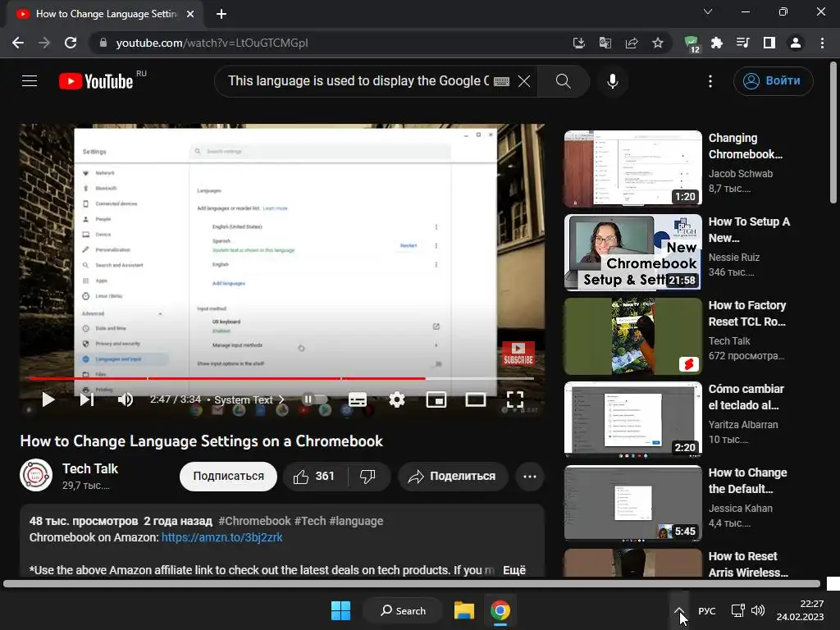The width and height of the screenshot is (840, 630).
Task: Open a new browser tab
Action: click(221, 14)
